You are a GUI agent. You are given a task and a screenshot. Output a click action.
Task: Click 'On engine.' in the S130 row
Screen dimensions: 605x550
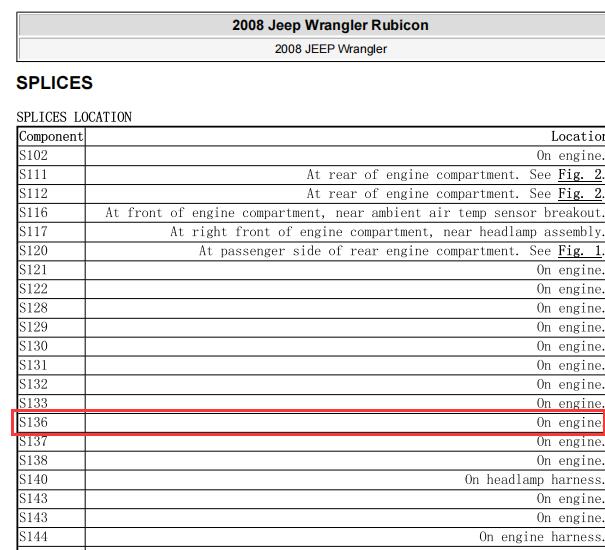pos(570,347)
